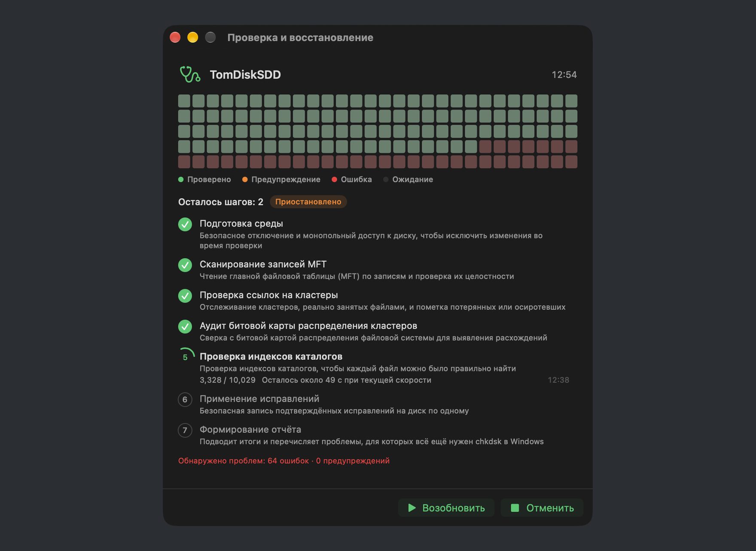Click the yellow minimize window button
The image size is (756, 551).
point(193,37)
